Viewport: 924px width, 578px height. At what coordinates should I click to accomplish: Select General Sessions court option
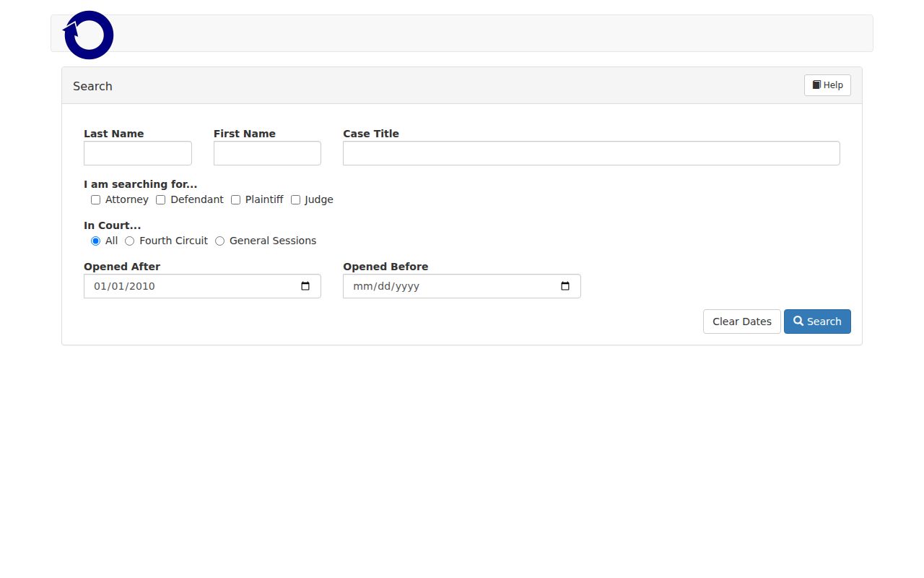pyautogui.click(x=219, y=241)
